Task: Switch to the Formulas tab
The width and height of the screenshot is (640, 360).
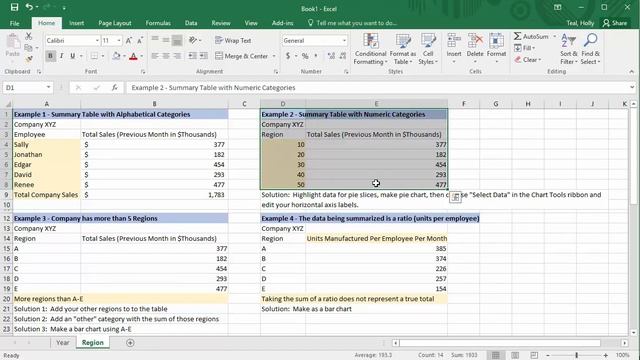Action: tap(158, 23)
